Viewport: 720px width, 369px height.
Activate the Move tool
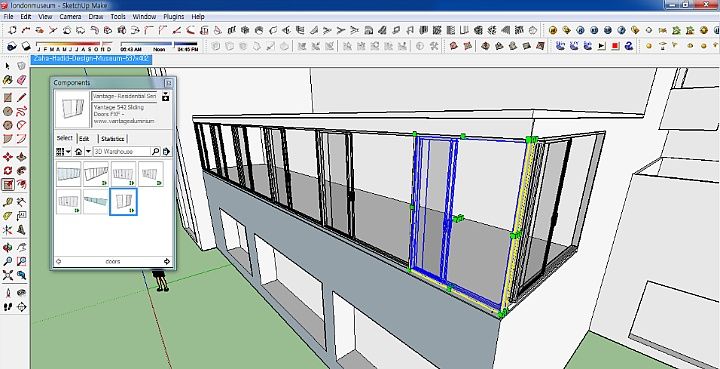(x=8, y=157)
